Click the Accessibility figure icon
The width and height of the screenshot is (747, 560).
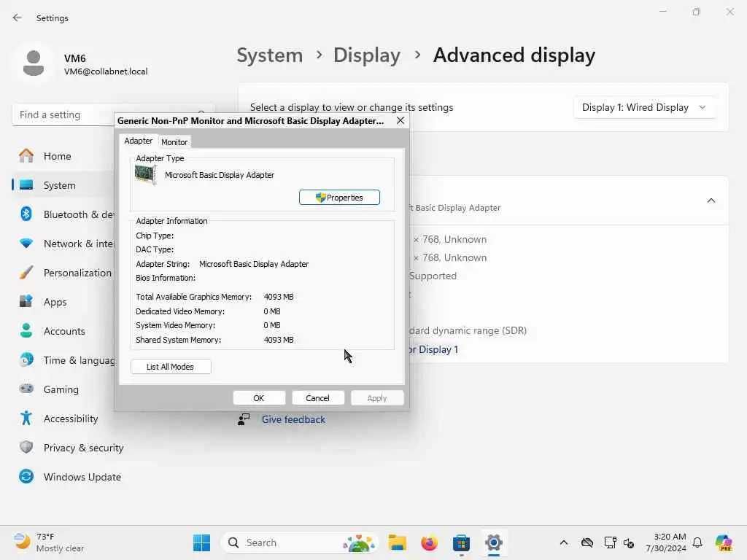[x=26, y=418]
